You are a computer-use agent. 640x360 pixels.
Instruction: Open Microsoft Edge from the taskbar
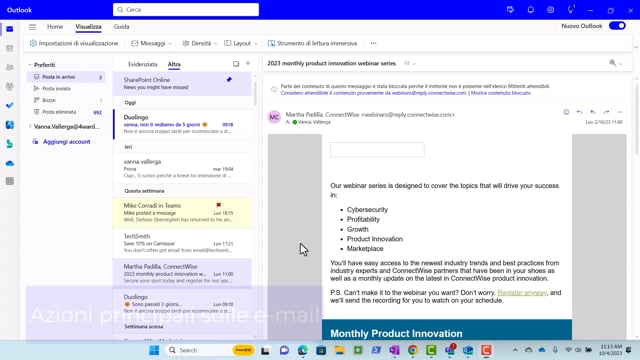click(x=302, y=350)
